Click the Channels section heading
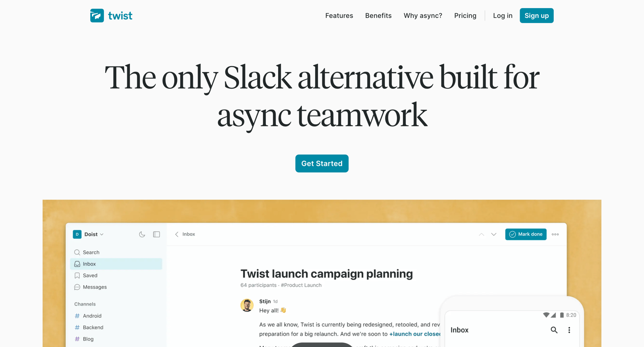 (85, 304)
